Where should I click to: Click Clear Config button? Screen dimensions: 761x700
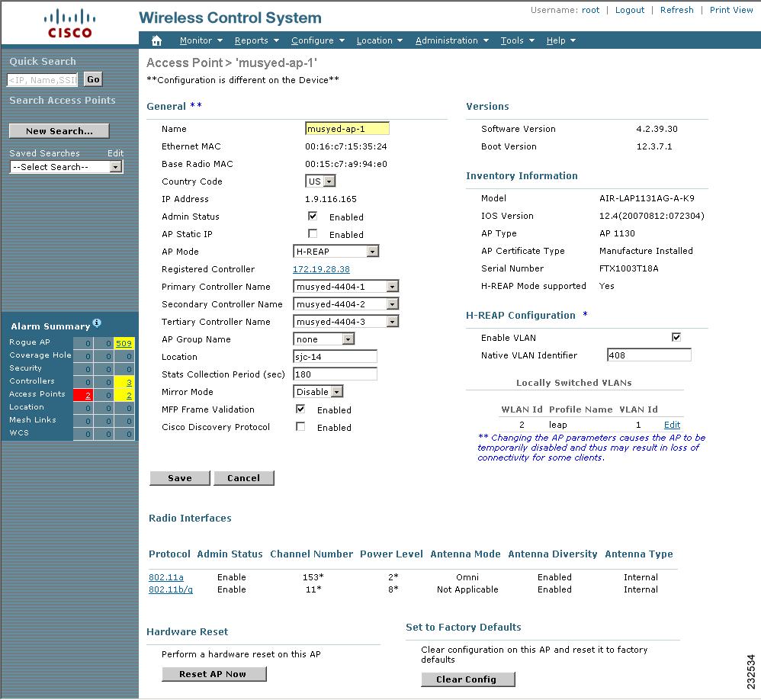pos(468,679)
